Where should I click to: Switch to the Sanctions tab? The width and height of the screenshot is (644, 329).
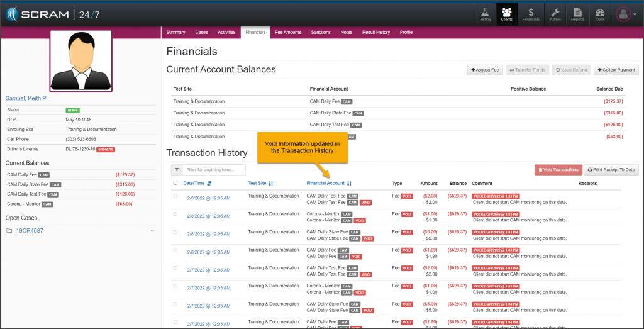coord(321,32)
